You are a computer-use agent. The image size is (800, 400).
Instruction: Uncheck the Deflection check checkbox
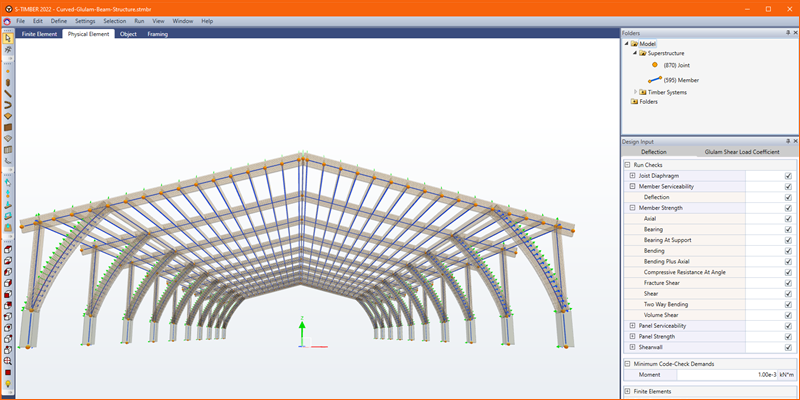(788, 197)
